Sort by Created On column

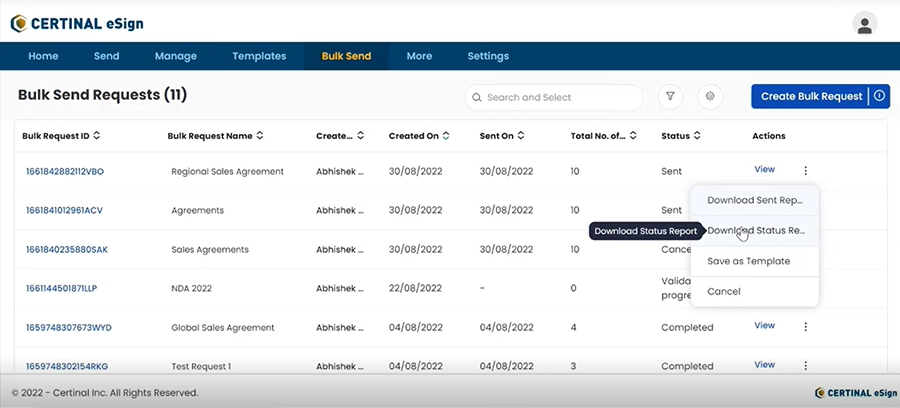pyautogui.click(x=446, y=136)
